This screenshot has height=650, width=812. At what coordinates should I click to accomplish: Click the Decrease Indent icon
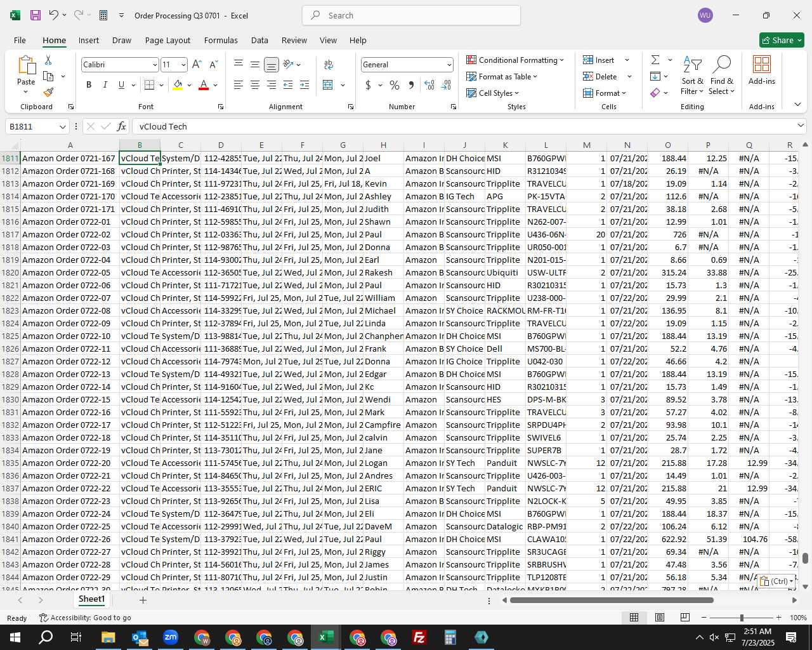pyautogui.click(x=288, y=85)
